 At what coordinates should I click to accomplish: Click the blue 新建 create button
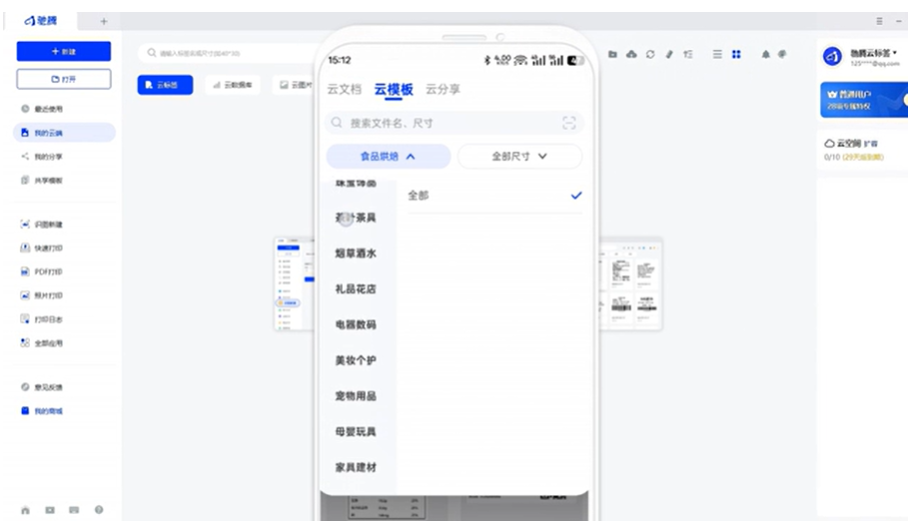(x=64, y=51)
